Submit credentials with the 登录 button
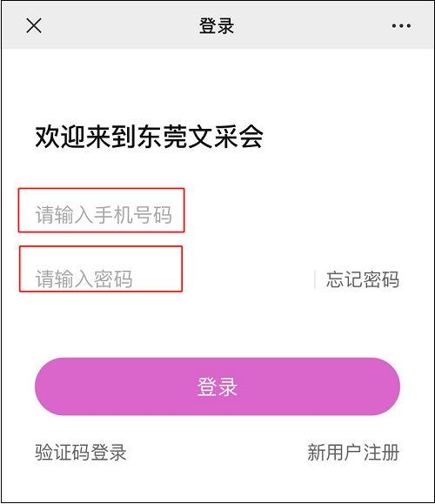Viewport: 435px width, 504px height. (x=217, y=386)
